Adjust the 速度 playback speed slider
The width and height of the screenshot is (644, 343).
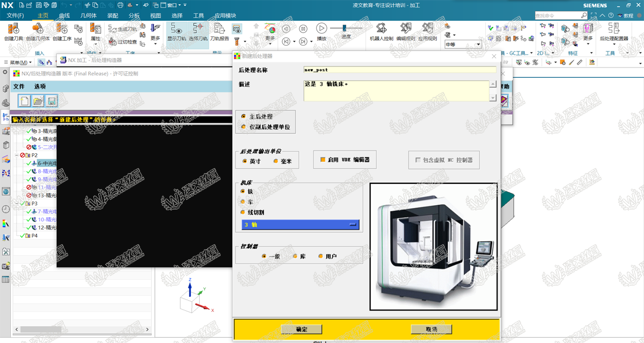click(x=344, y=28)
